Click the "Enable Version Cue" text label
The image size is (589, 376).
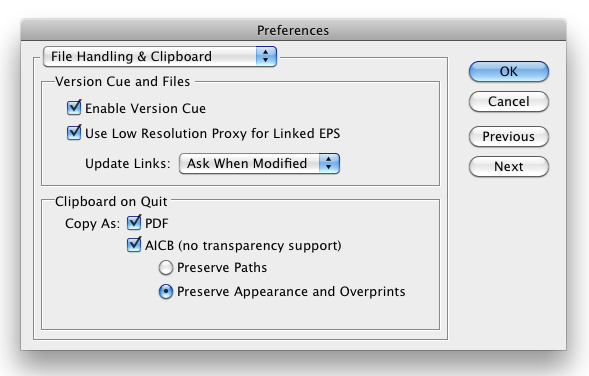(145, 109)
